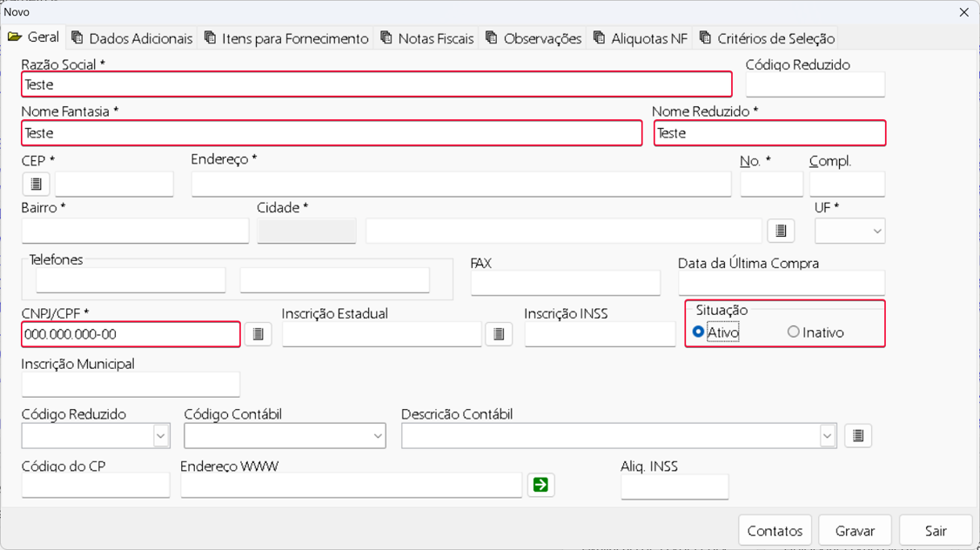980x550 pixels.
Task: Open the Notas Fiscais tab
Action: click(427, 38)
